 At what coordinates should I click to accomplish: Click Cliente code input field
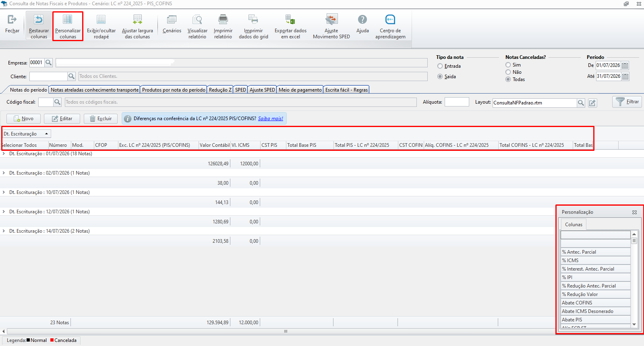coord(48,76)
